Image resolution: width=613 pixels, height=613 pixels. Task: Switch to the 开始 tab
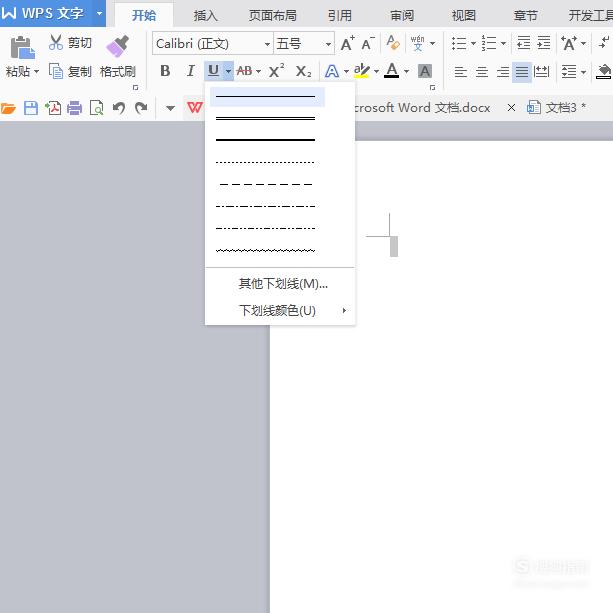click(x=144, y=15)
